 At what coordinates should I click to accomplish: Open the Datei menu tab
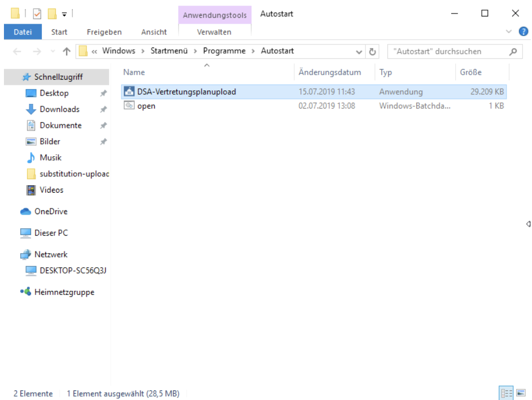23,32
